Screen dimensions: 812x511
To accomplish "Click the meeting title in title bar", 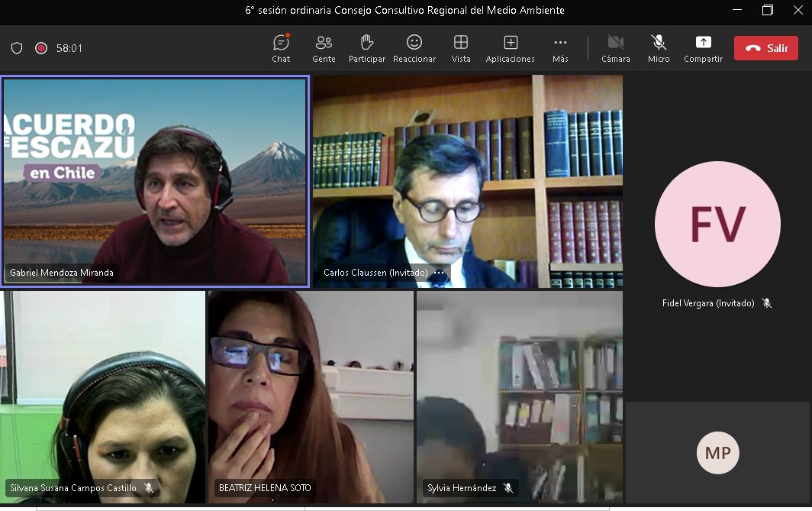I will (404, 11).
